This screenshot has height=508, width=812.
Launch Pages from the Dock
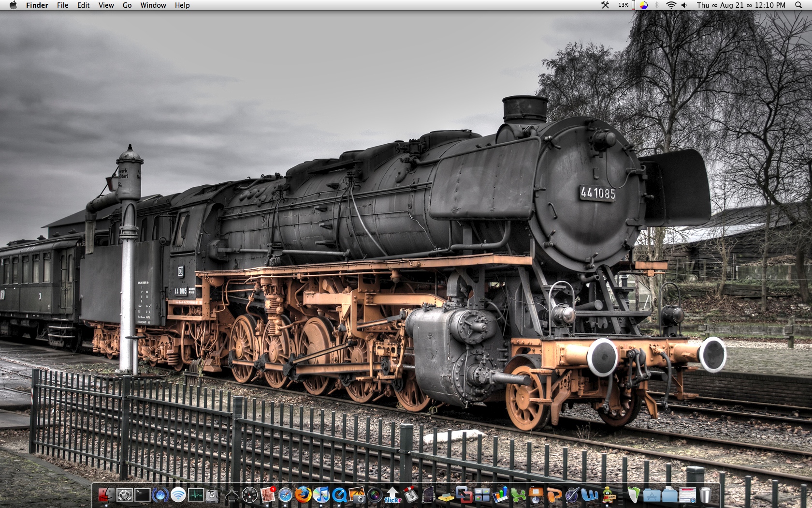coord(571,495)
